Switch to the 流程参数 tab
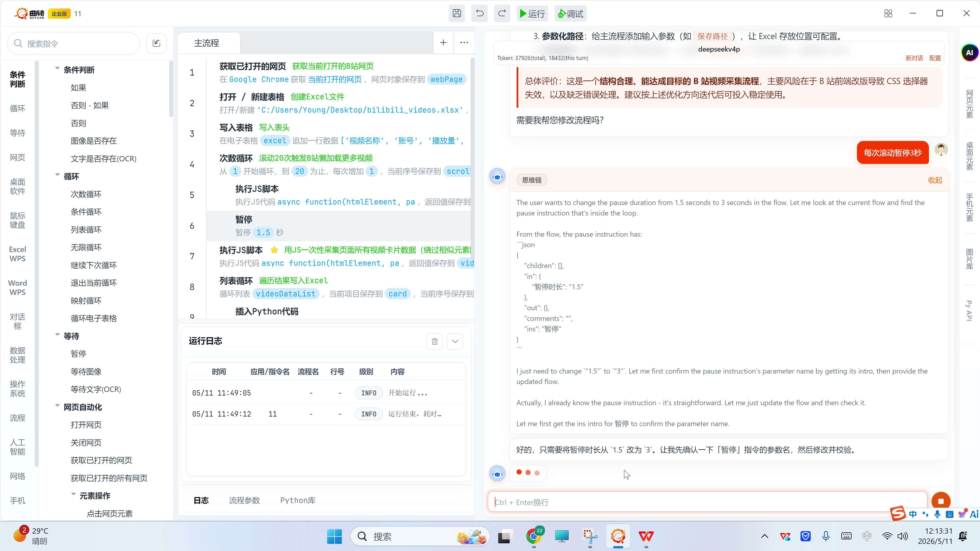 click(x=244, y=500)
